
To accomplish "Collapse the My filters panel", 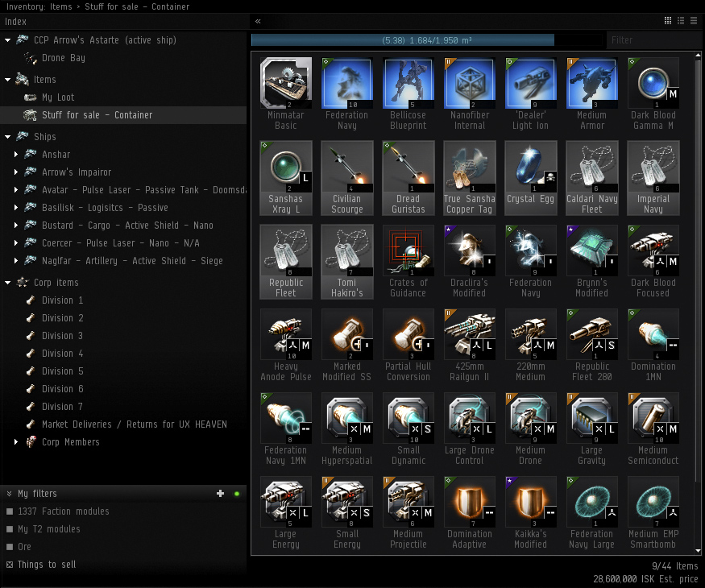I will click(9, 494).
